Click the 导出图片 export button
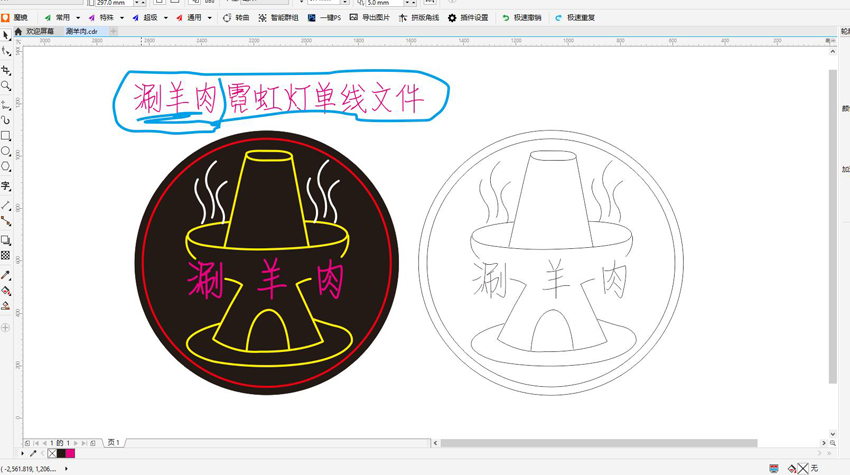Viewport: 850px width, 475px height. tap(370, 17)
